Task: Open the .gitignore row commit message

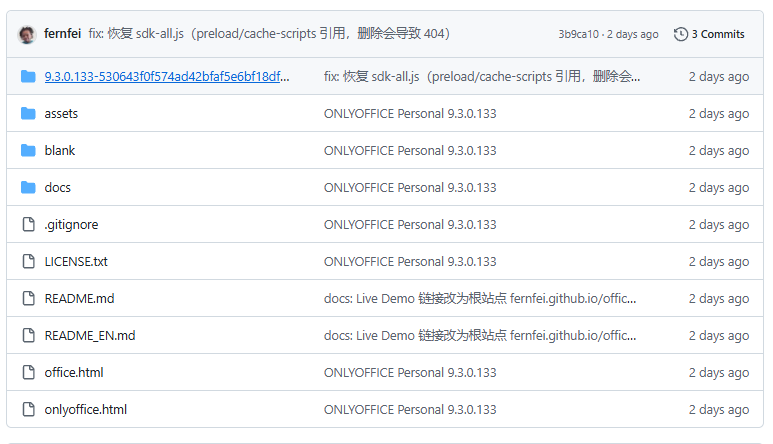Action: [410, 224]
